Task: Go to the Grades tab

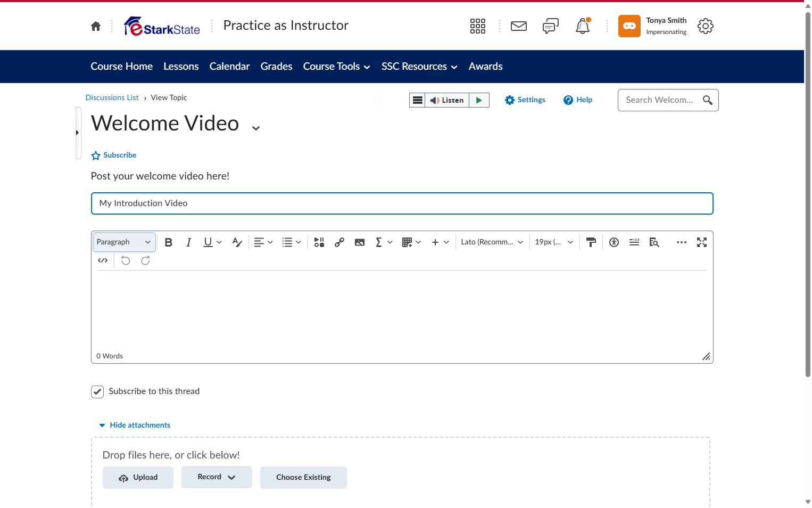Action: (x=277, y=67)
